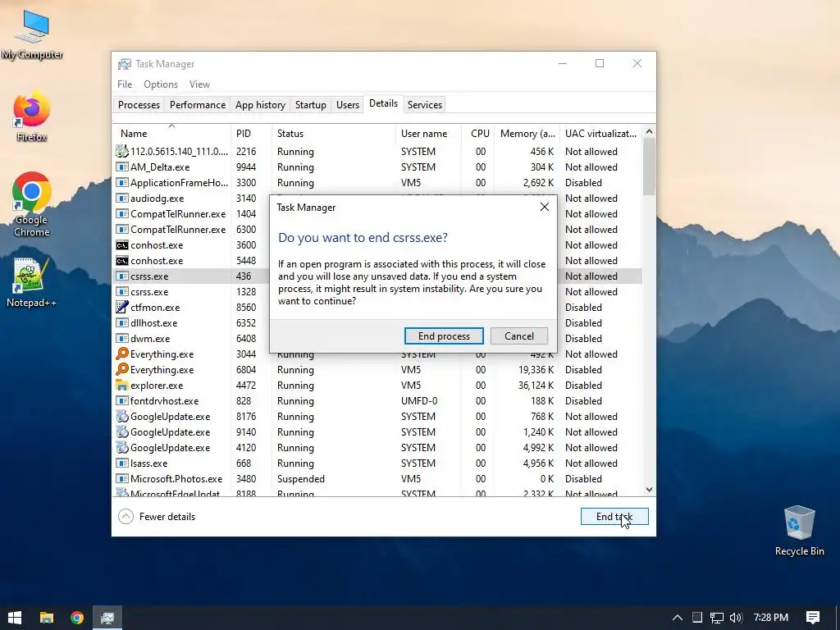Open the Notepad++ desktop shortcut
Viewport: 840px width, 630px height.
coord(32,283)
